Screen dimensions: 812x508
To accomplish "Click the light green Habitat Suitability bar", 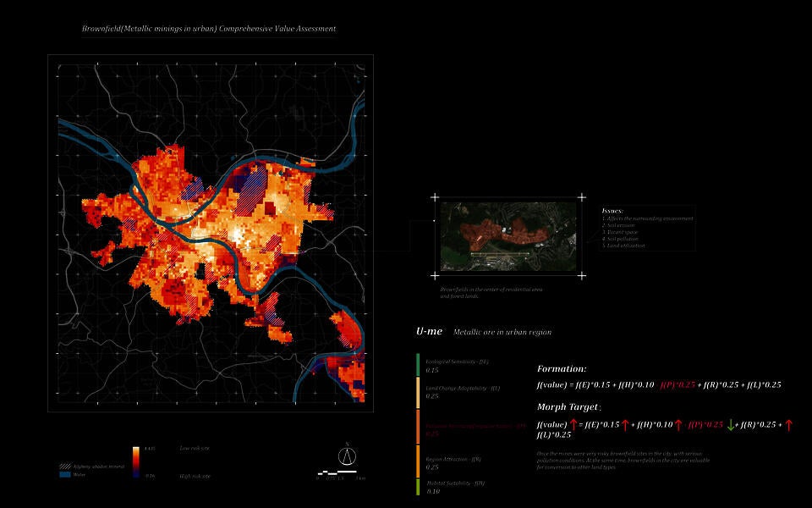I will 418,487.
